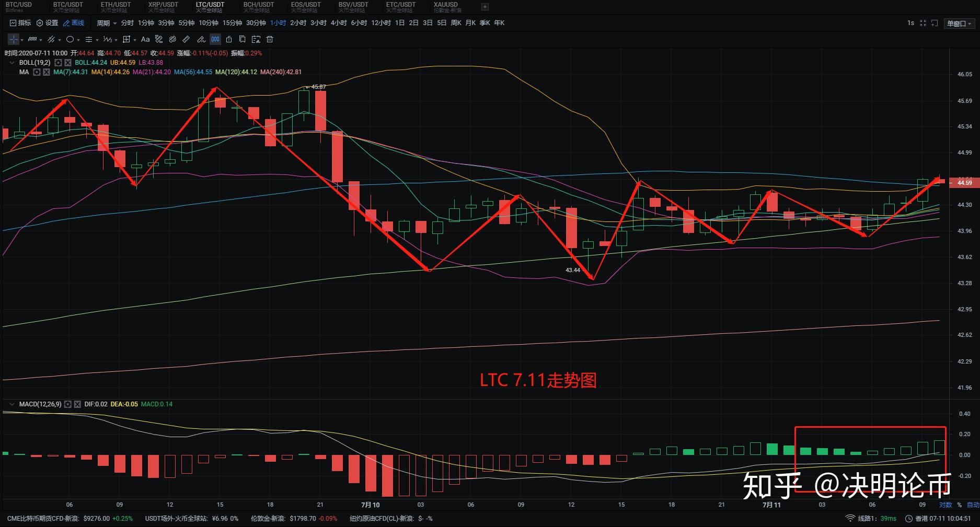980x527 pixels.
Task: Select the pen signature drawing tool
Action: point(201,39)
